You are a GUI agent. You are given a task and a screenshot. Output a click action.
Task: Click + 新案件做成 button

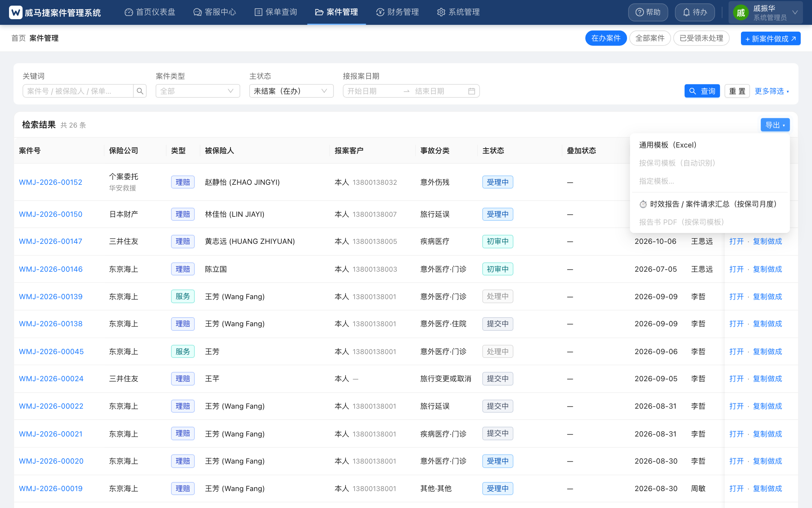point(771,38)
